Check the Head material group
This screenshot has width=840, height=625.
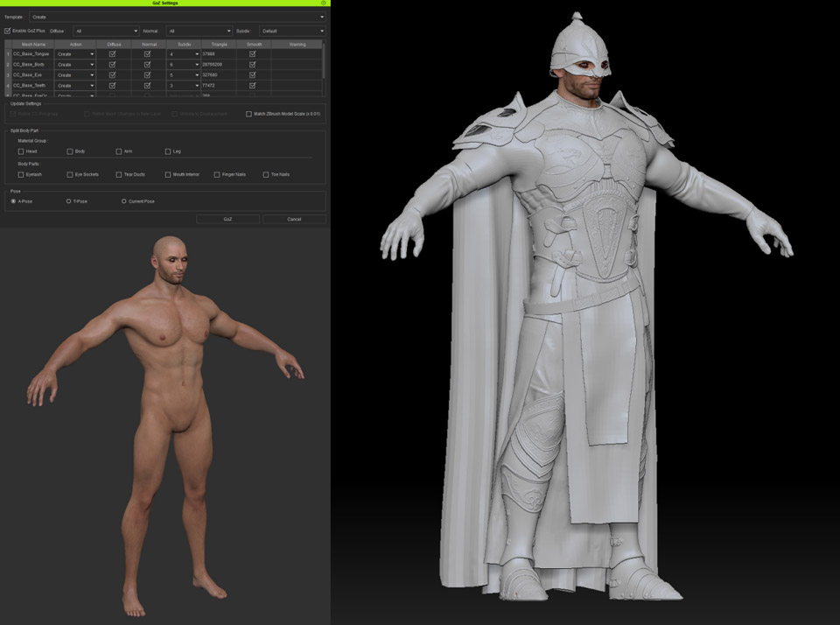[20, 150]
